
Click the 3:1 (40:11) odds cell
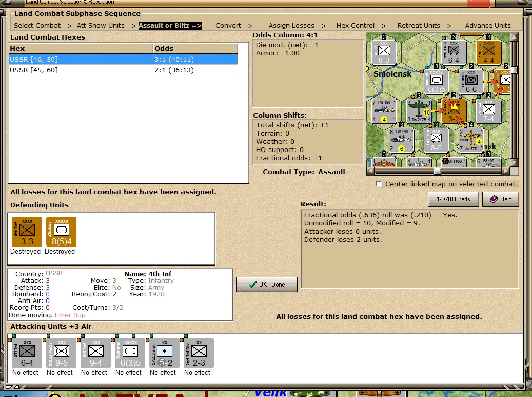point(195,60)
